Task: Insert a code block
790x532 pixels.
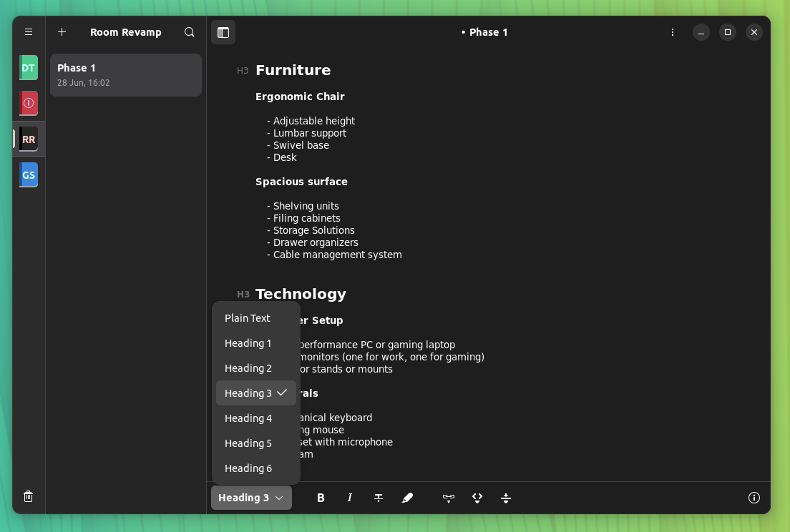Action: pos(477,498)
